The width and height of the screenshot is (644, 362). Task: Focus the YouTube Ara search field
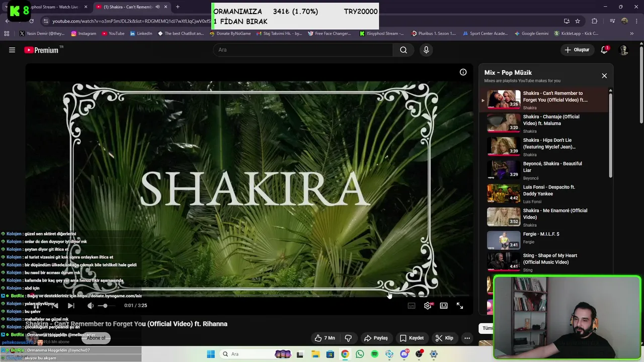pos(303,50)
